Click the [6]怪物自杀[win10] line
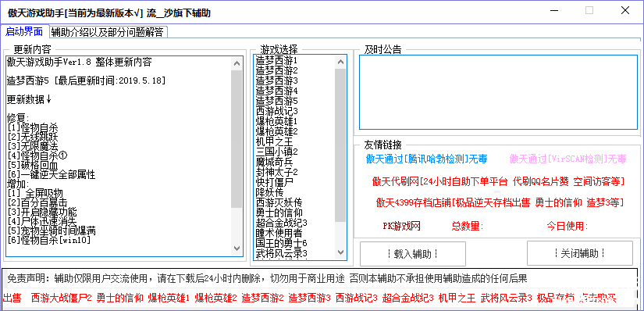This screenshot has height=311, width=644. (48, 240)
